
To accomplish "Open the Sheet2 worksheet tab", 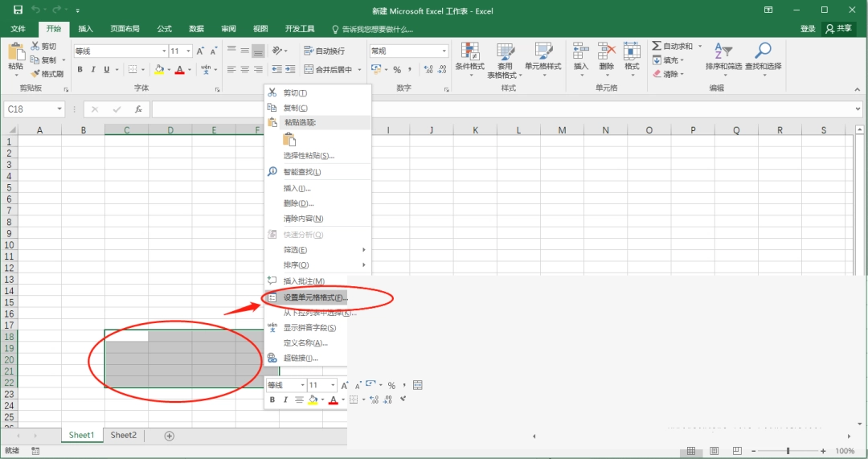I will 124,435.
